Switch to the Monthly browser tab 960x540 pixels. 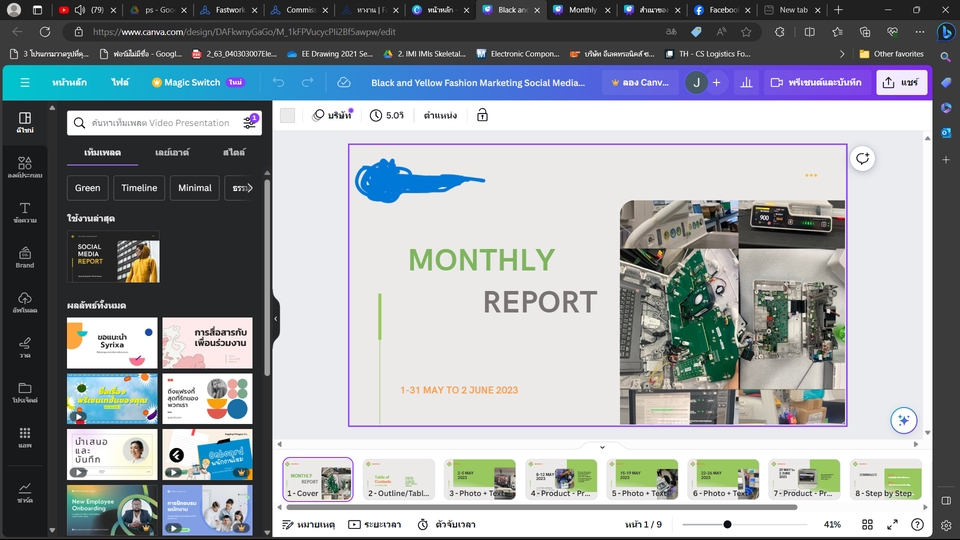click(582, 10)
